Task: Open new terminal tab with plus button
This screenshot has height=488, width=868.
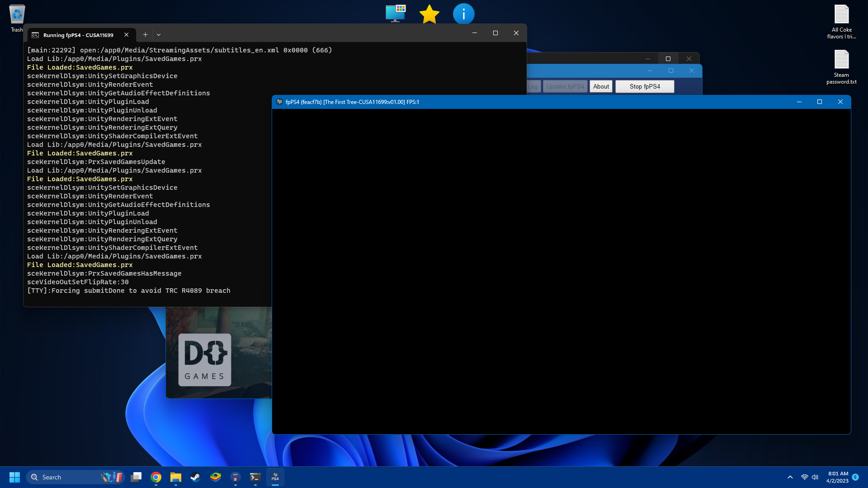Action: [x=145, y=35]
